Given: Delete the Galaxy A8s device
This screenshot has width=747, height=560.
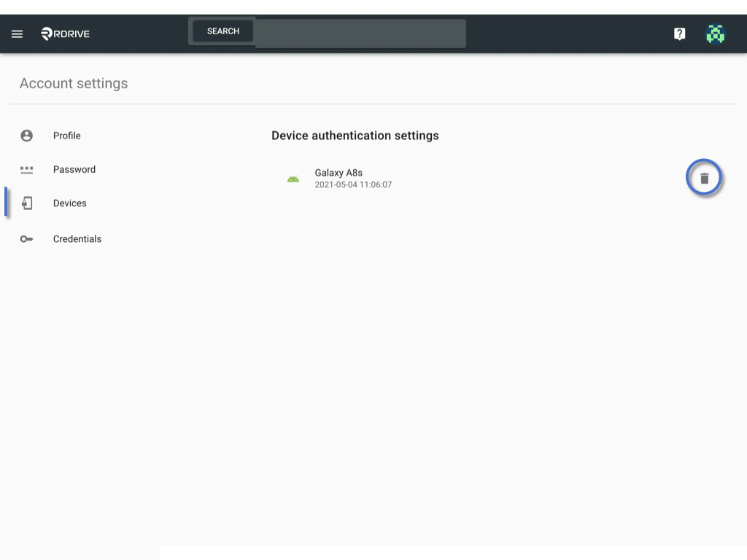Looking at the screenshot, I should pyautogui.click(x=704, y=178).
